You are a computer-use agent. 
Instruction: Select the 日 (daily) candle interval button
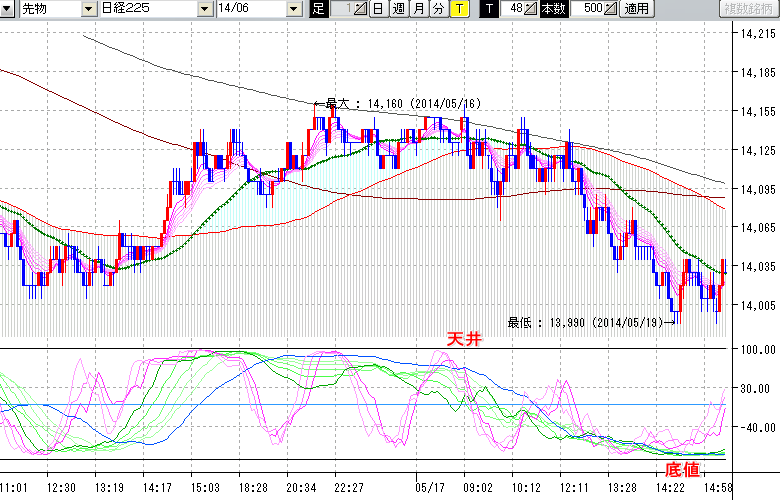tap(378, 9)
